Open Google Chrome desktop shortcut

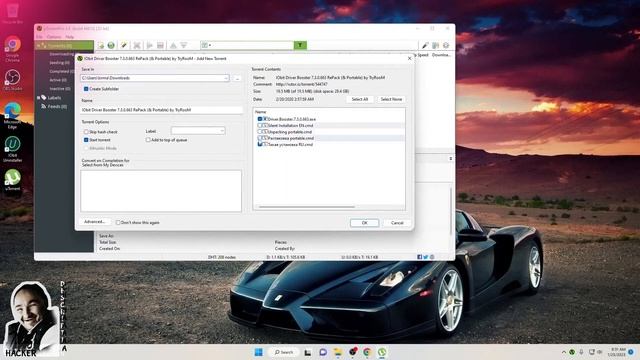point(12,49)
